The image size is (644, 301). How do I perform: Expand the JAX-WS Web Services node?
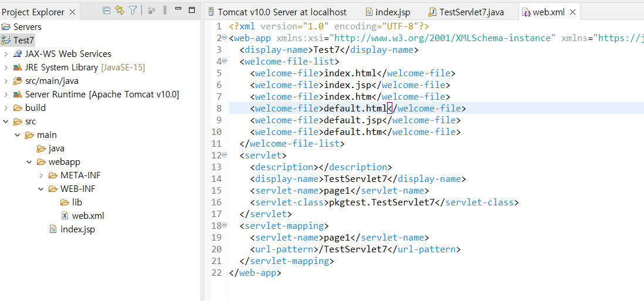[6, 54]
